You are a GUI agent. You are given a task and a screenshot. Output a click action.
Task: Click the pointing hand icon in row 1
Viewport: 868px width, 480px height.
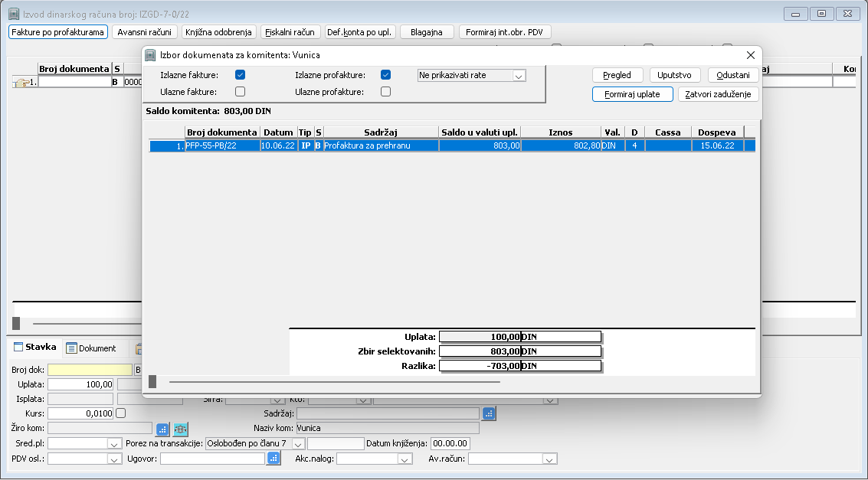[x=22, y=83]
